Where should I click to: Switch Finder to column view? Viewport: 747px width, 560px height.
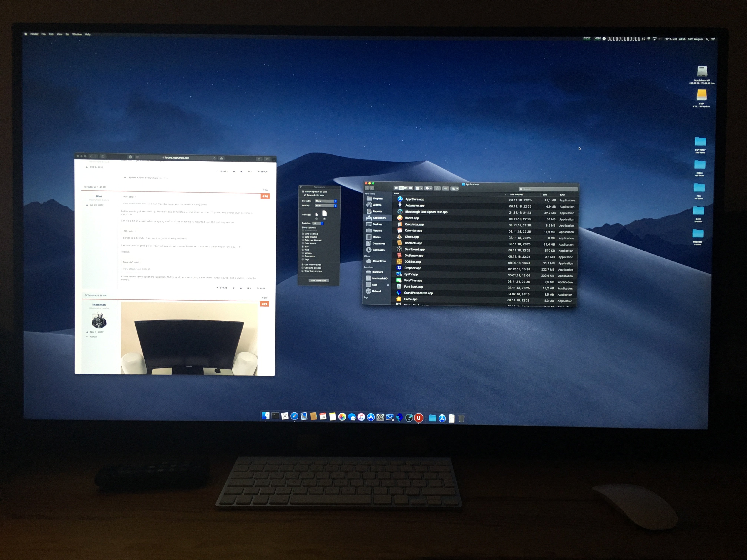coord(406,188)
